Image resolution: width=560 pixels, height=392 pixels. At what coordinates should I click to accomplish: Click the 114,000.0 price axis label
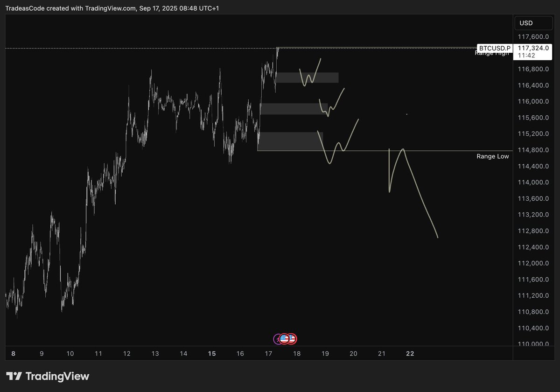point(533,182)
